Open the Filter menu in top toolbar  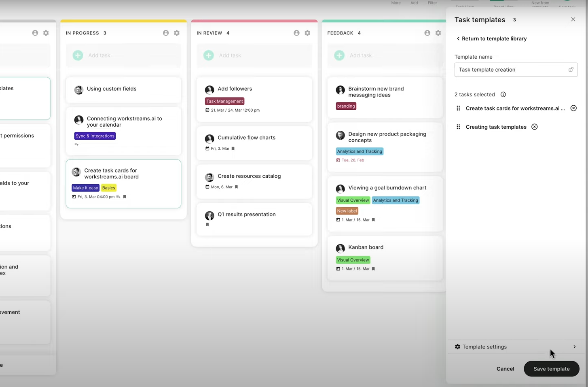(432, 3)
